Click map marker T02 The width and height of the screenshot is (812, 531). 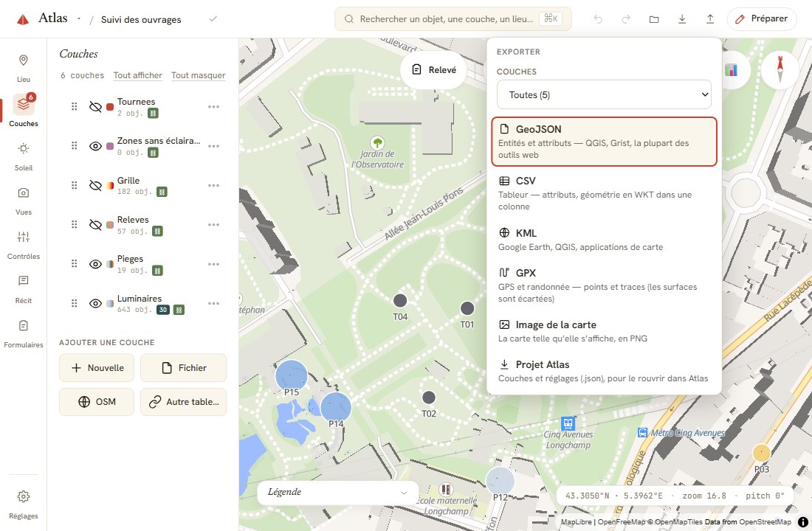pos(428,398)
